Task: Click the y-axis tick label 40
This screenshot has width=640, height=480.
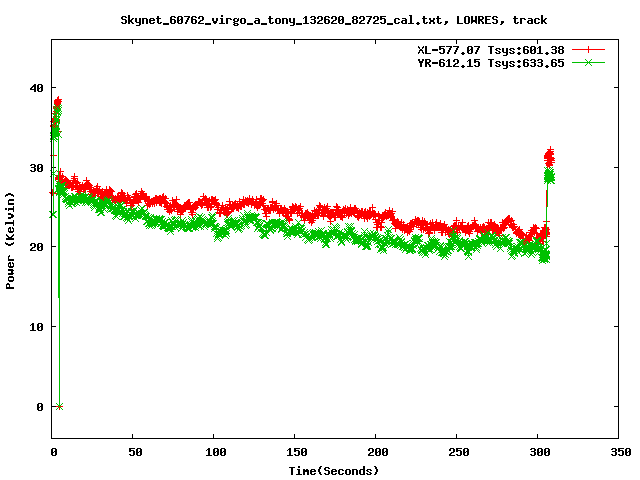Action: tap(36, 88)
